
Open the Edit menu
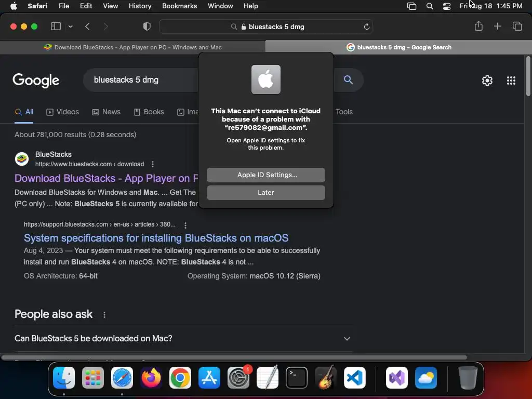click(x=86, y=6)
